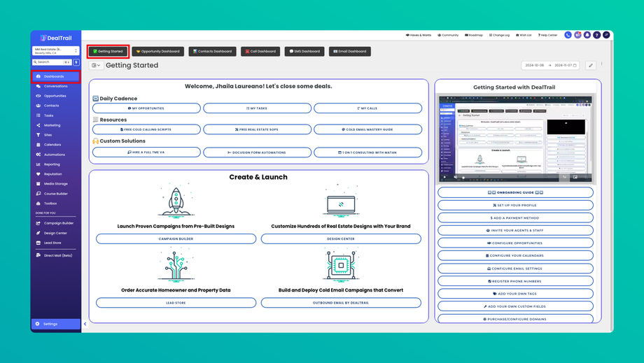
Task: Open the user profile avatar
Action: [606, 35]
